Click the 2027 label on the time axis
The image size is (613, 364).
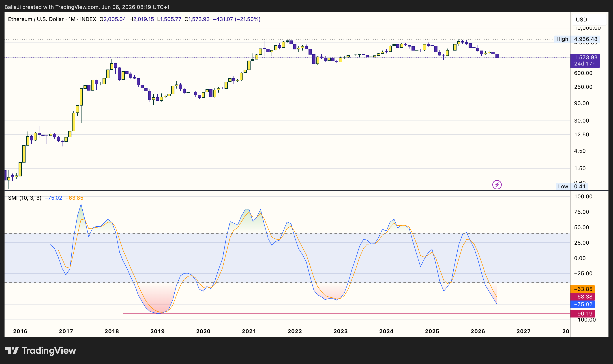click(524, 331)
